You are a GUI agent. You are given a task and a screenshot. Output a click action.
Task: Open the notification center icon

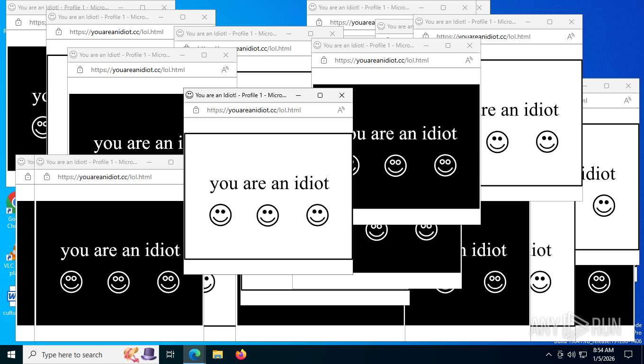pyautogui.click(x=628, y=355)
